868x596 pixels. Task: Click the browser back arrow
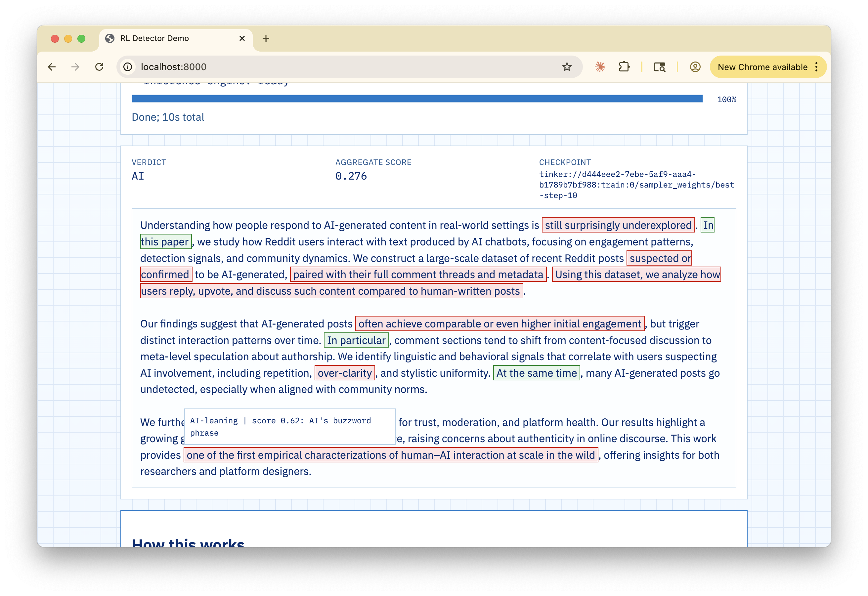(52, 67)
